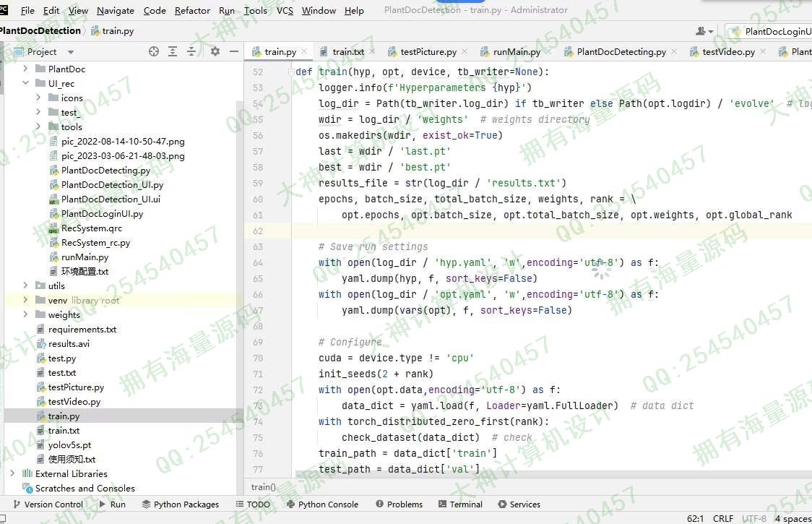Expand the venv library root folder

(x=25, y=300)
